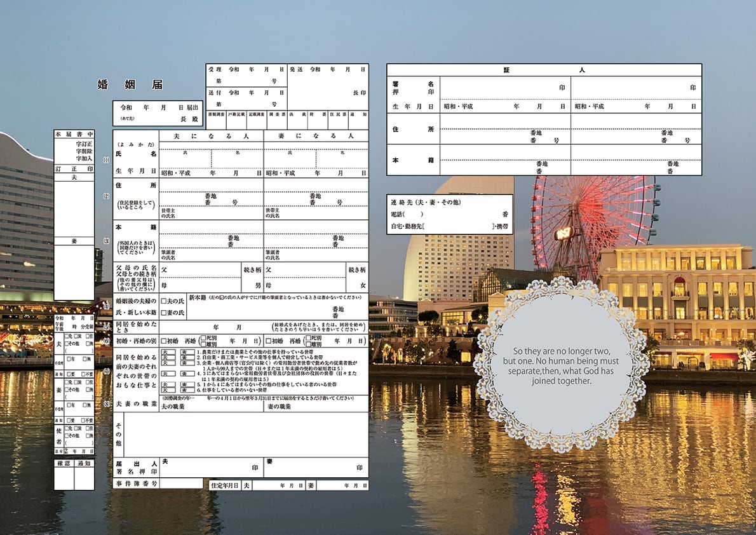Click wife's 本籍 field
756x535 pixels.
(316, 234)
